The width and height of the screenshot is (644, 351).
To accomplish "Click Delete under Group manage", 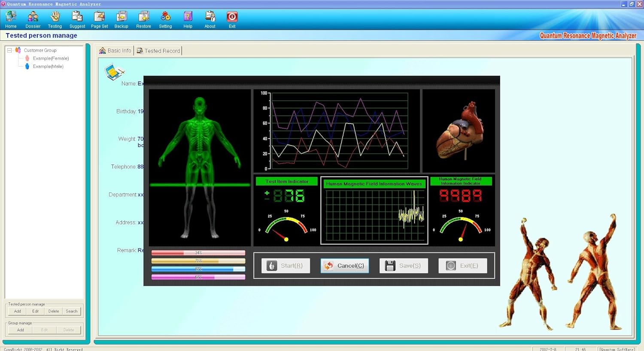I will 69,330.
